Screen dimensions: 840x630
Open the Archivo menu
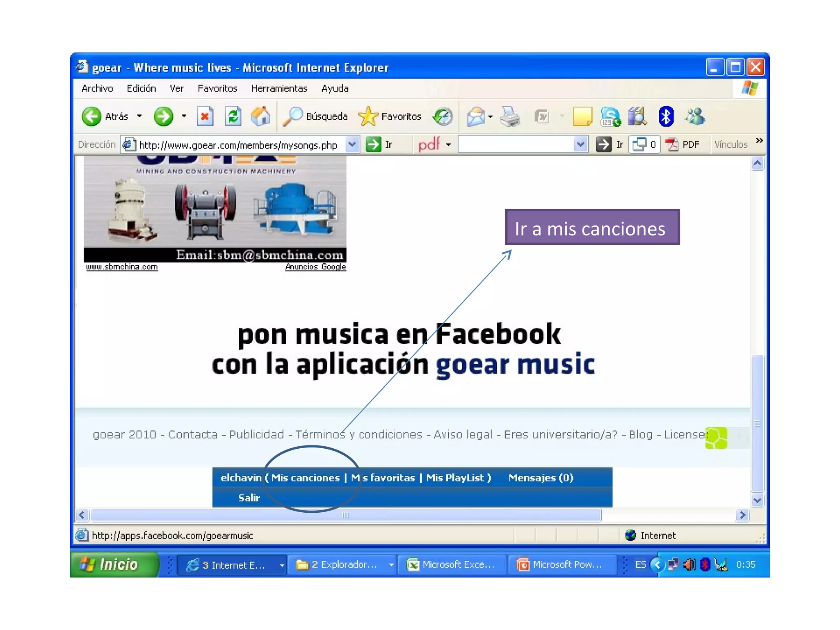coord(97,89)
